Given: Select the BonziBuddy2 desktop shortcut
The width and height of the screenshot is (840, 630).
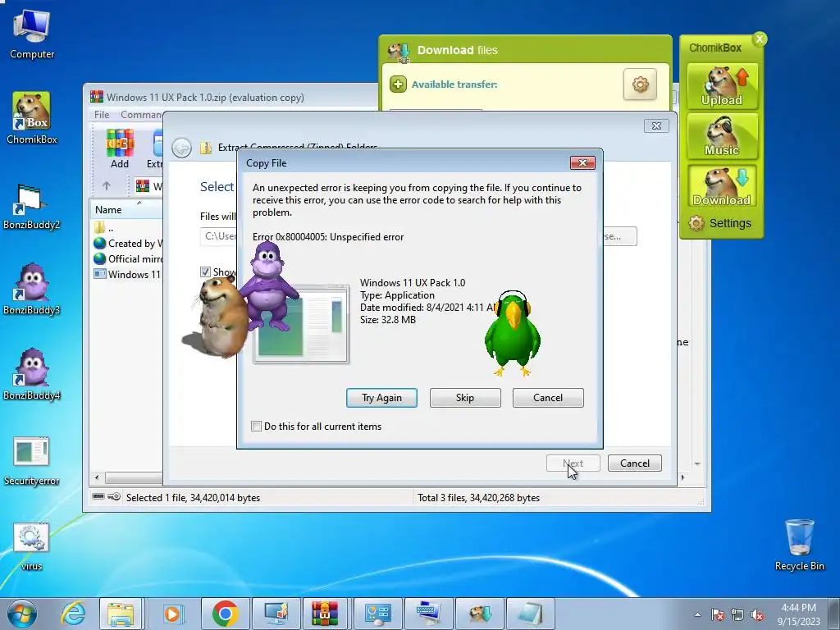Looking at the screenshot, I should (x=32, y=206).
